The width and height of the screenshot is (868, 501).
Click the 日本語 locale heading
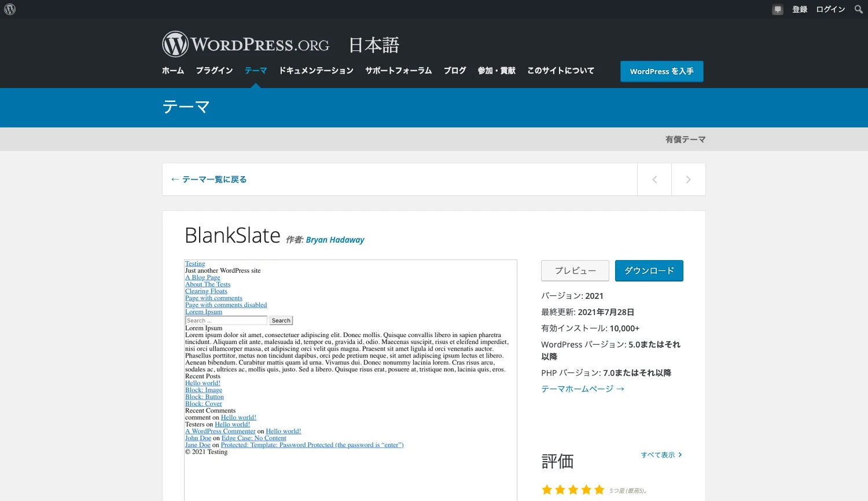coord(374,45)
